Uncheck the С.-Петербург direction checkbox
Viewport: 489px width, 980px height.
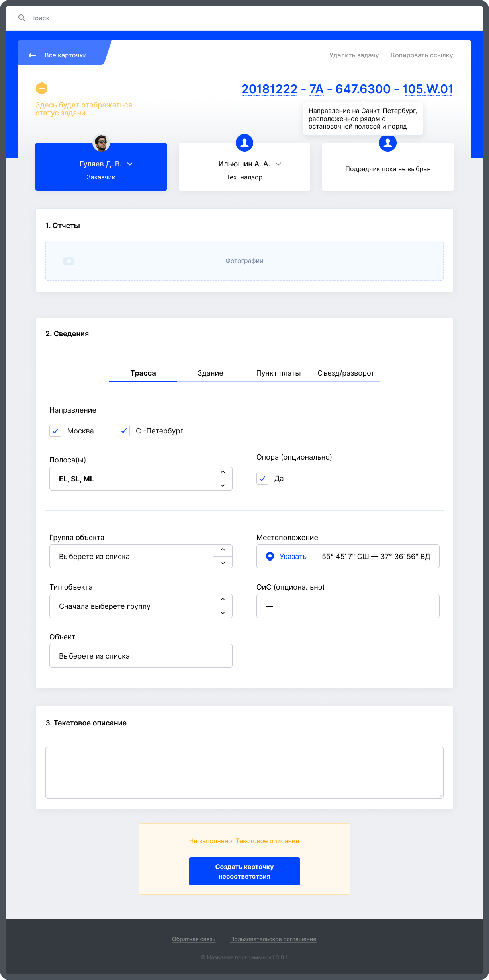coord(124,431)
